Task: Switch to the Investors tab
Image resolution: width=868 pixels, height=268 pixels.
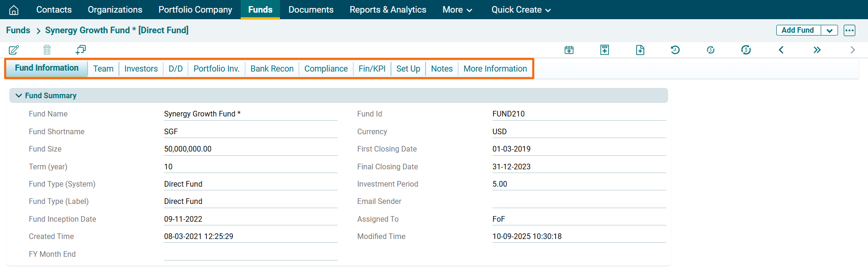Action: 141,69
